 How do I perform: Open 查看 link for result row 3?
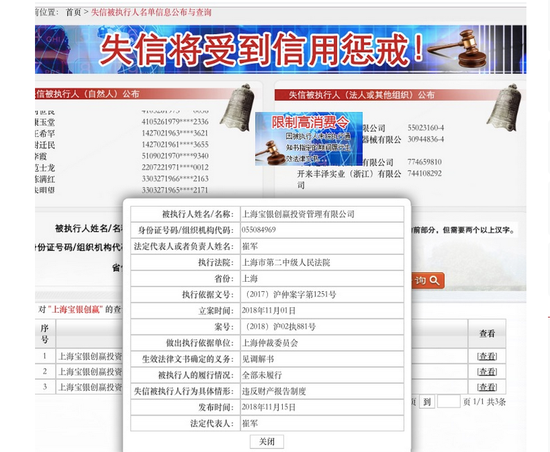coord(487,387)
